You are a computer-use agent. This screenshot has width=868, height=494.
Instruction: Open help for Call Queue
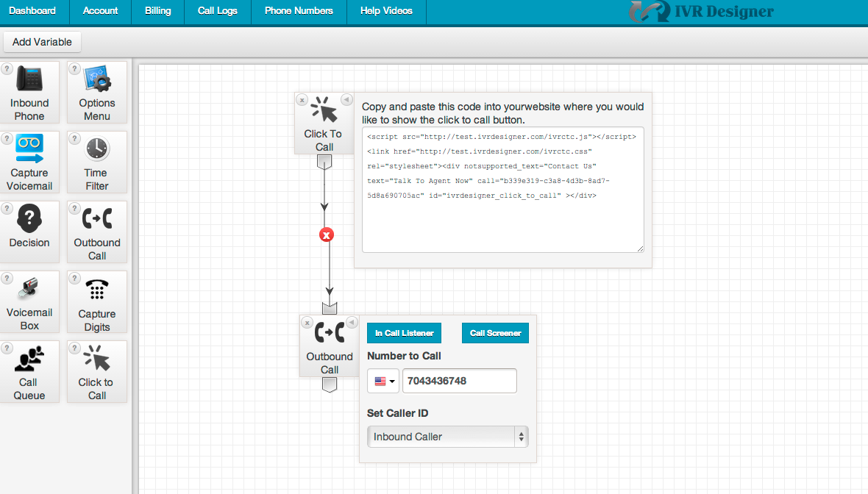(7, 348)
